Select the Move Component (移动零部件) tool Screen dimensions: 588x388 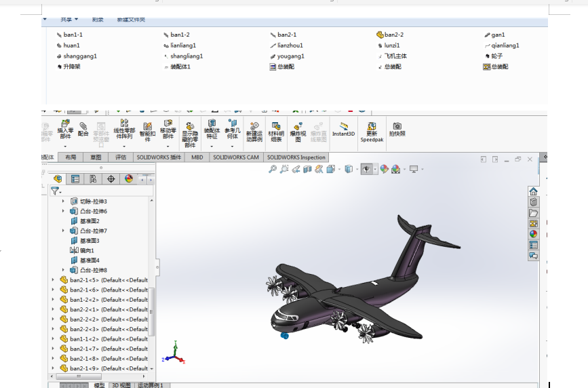tap(168, 129)
